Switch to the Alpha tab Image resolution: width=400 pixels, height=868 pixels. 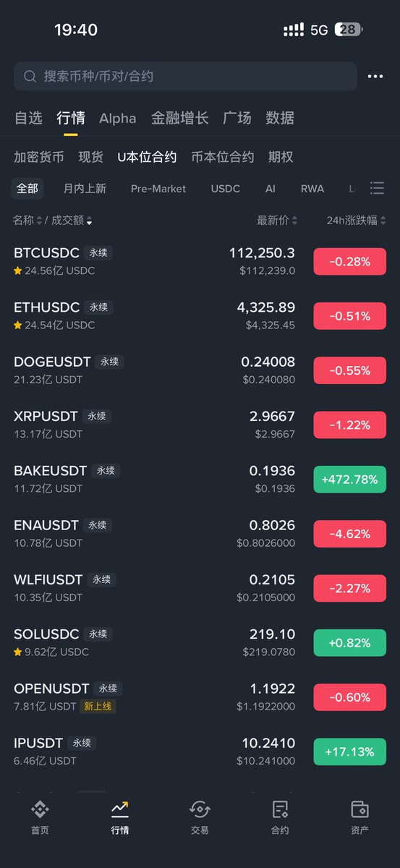click(x=118, y=118)
